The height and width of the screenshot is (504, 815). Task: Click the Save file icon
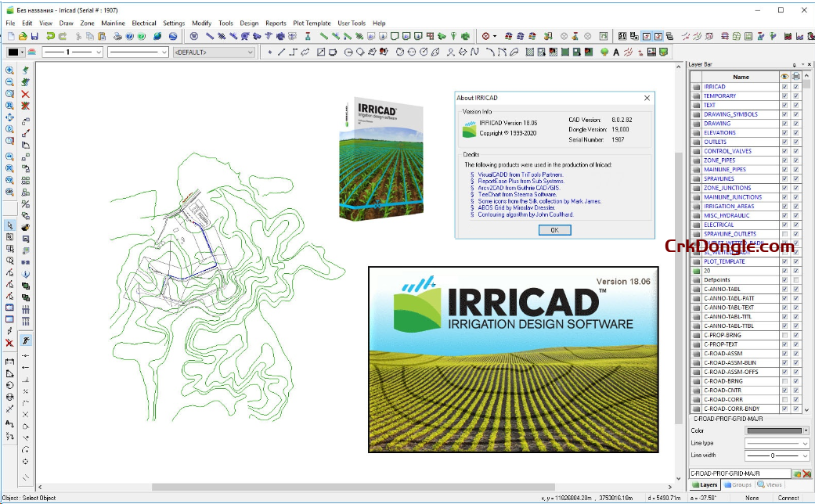coord(35,36)
